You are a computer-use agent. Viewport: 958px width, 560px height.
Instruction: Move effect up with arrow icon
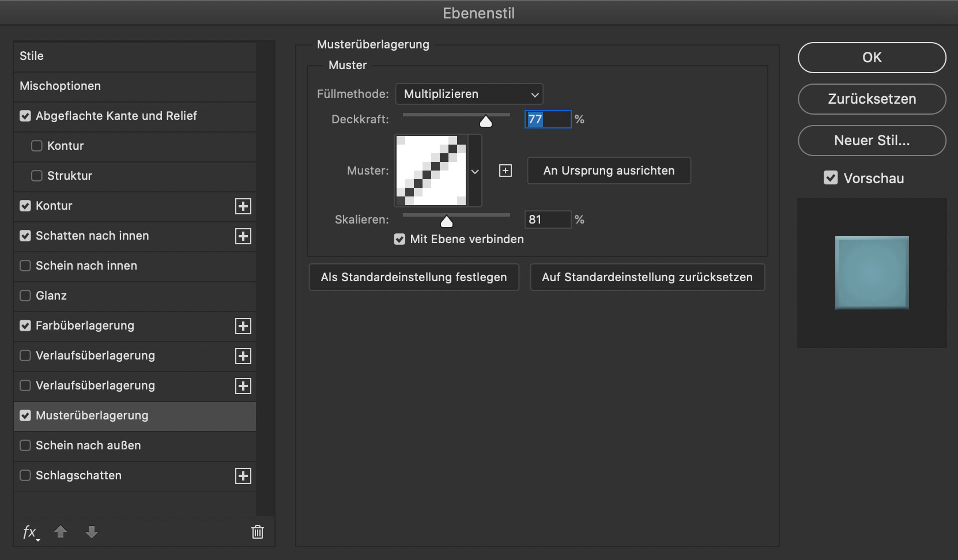click(61, 532)
